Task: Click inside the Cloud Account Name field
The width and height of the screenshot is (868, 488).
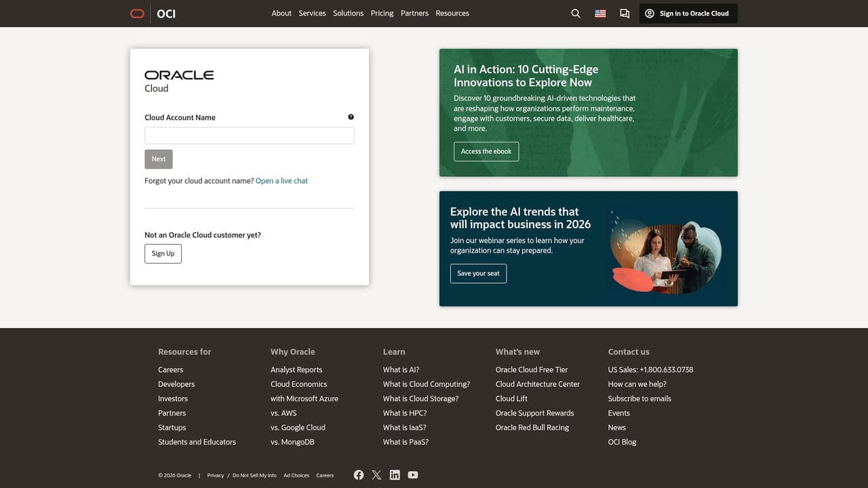Action: (249, 135)
